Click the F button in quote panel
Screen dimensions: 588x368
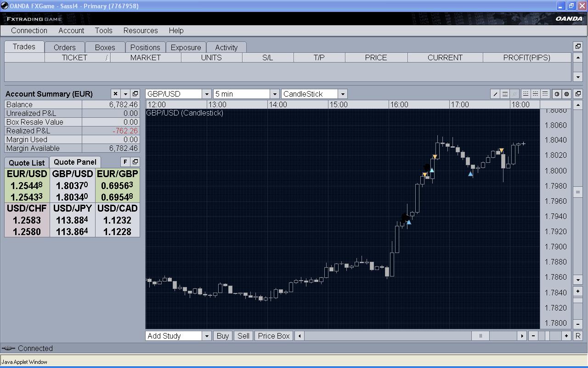[x=125, y=162]
